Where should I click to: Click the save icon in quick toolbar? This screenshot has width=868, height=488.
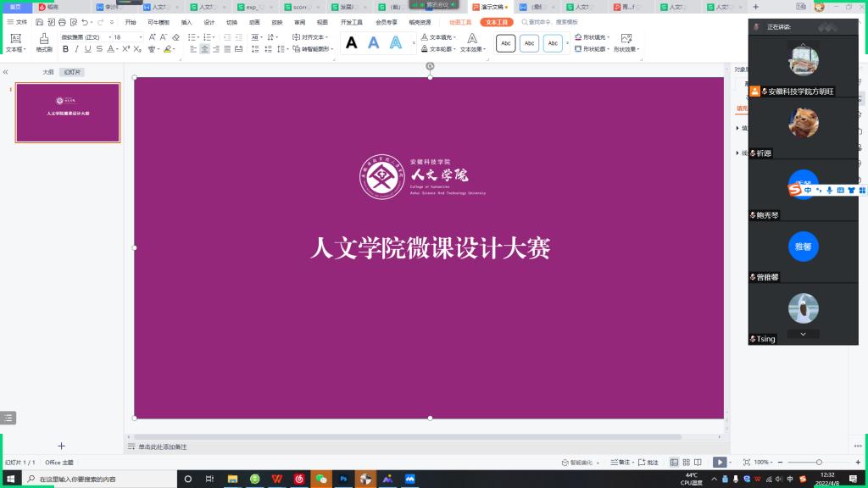point(38,23)
